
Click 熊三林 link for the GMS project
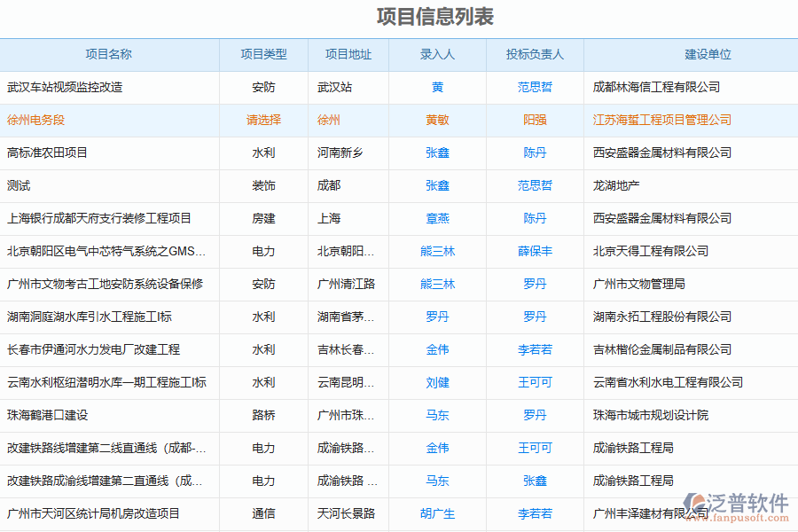click(436, 251)
